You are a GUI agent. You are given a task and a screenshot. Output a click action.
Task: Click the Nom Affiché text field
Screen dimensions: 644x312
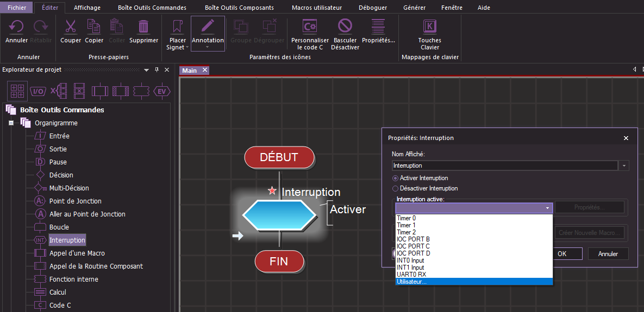[504, 165]
